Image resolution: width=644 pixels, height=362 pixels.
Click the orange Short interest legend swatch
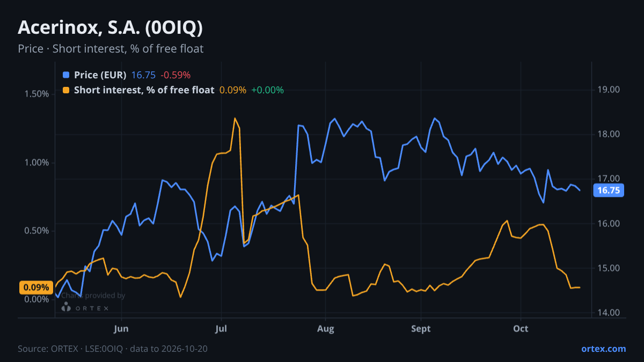[x=66, y=90]
